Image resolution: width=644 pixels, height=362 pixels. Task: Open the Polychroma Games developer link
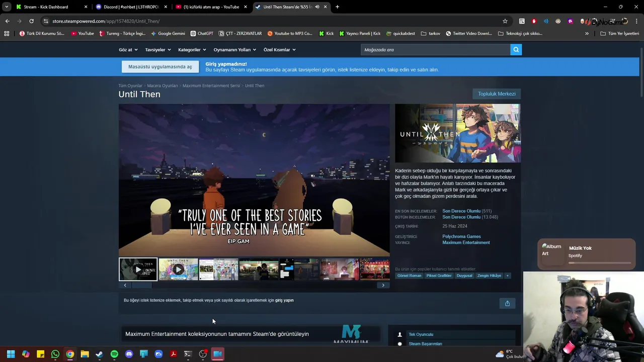coord(461,236)
